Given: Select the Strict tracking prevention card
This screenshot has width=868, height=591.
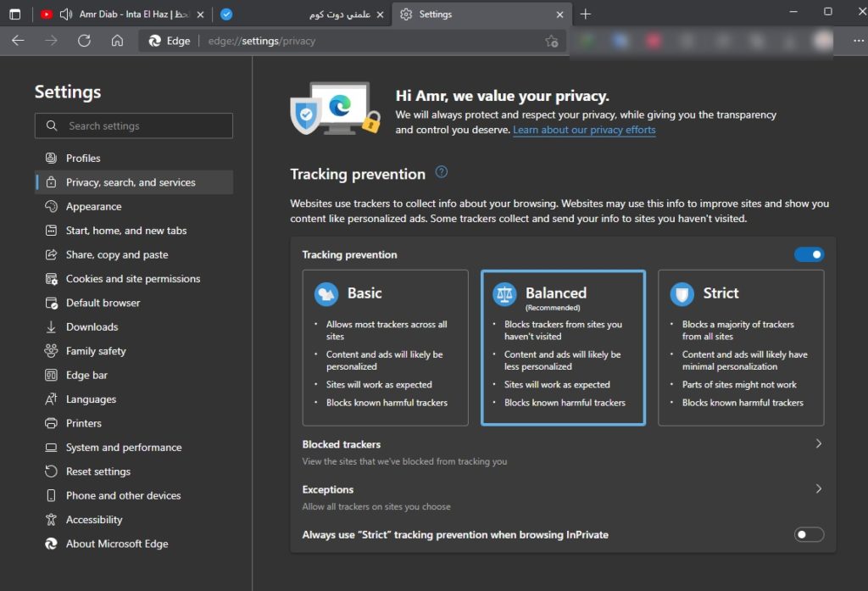Looking at the screenshot, I should point(741,348).
